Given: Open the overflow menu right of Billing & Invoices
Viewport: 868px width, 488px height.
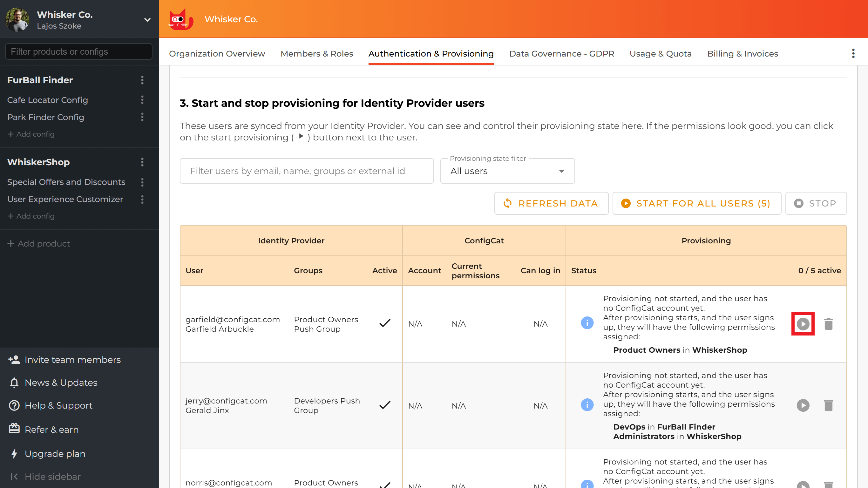Looking at the screenshot, I should tap(853, 53).
